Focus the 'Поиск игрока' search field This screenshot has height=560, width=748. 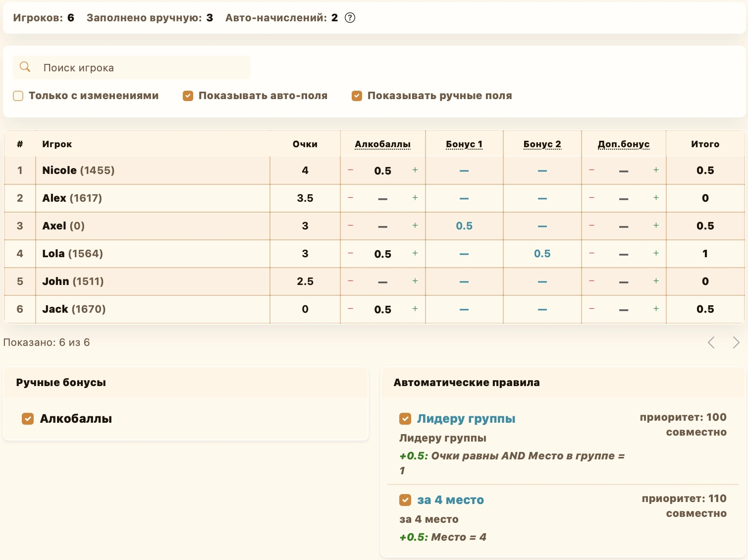131,67
